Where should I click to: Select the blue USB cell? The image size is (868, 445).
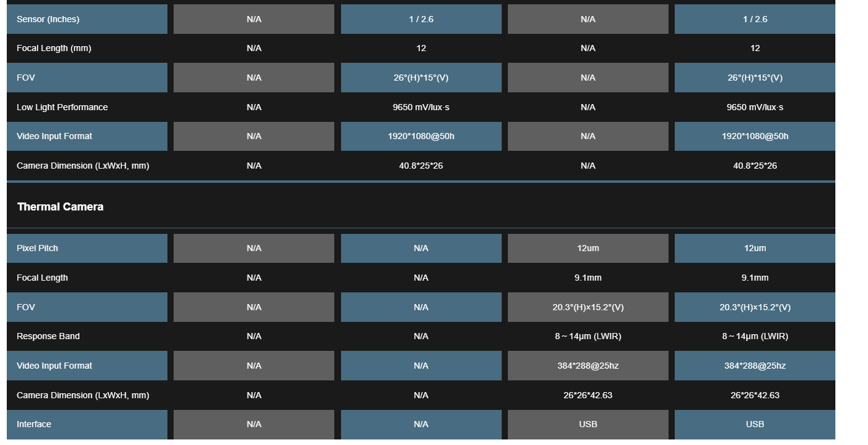[x=755, y=424]
